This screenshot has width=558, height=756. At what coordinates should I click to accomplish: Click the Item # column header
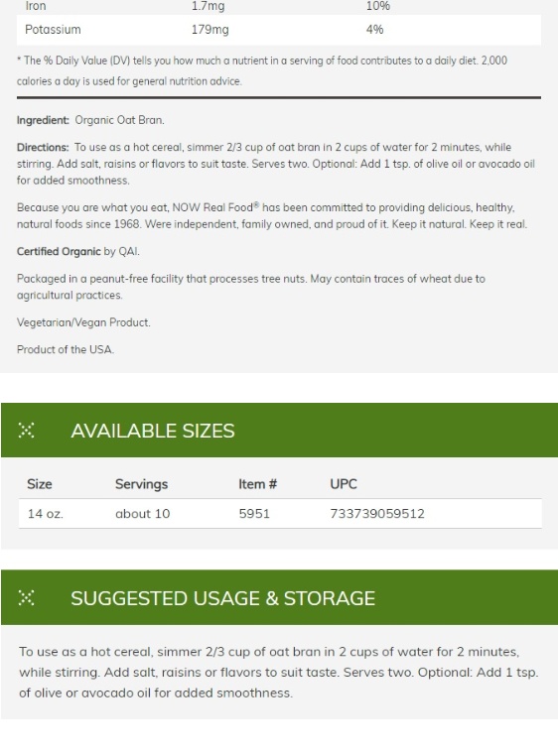click(258, 484)
